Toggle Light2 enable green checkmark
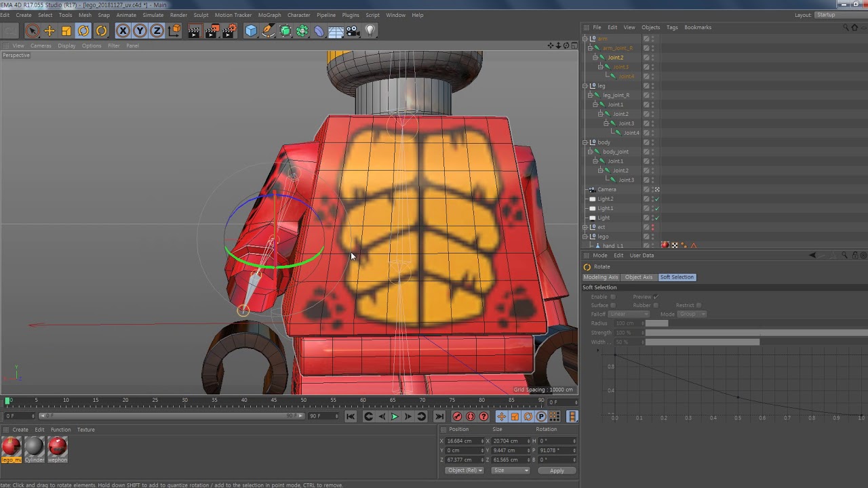The height and width of the screenshot is (488, 868). [657, 199]
